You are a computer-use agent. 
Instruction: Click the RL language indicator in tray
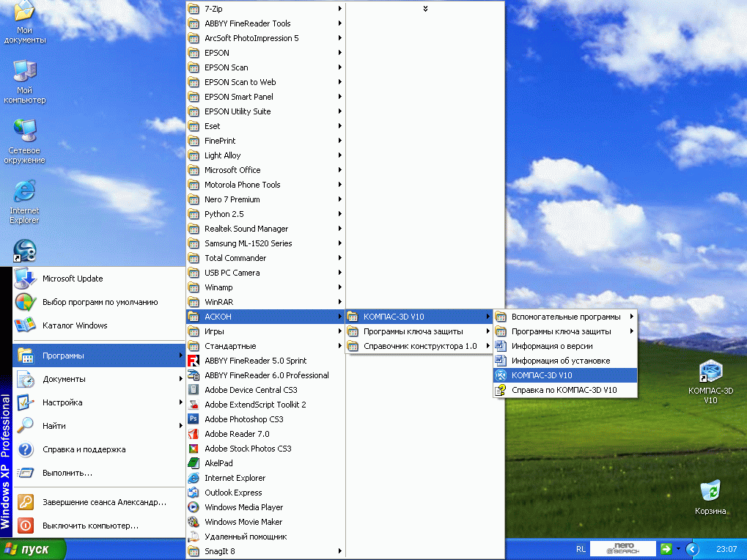point(581,549)
